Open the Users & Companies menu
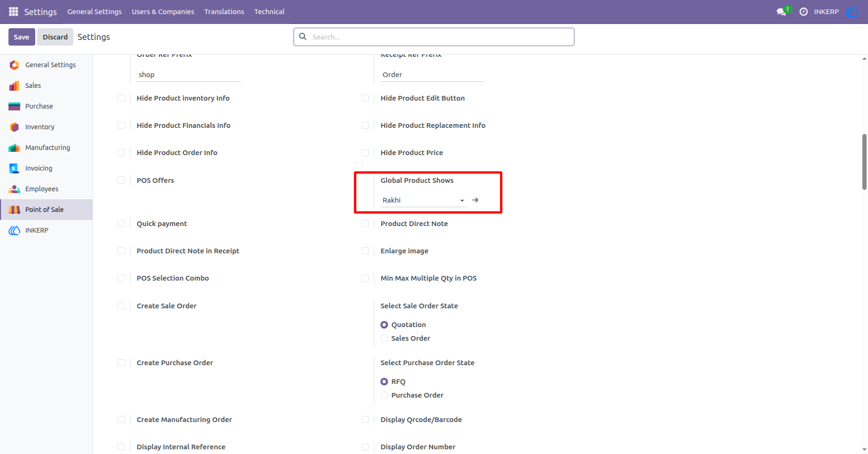The width and height of the screenshot is (868, 454). coord(163,12)
